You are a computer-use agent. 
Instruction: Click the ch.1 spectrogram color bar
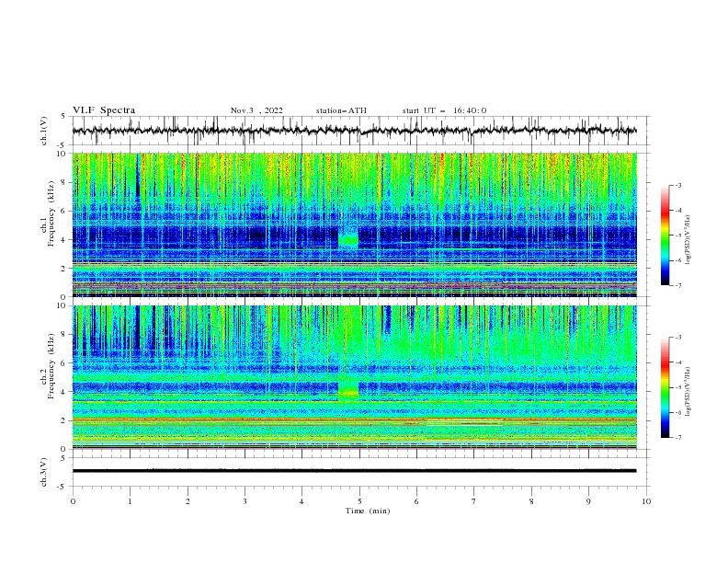click(665, 235)
